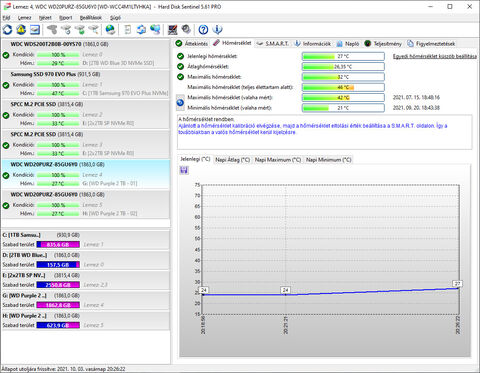Switch to the Figyelmeztetések tab
Image resolution: width=480 pixels, height=373 pixels.
coord(431,44)
